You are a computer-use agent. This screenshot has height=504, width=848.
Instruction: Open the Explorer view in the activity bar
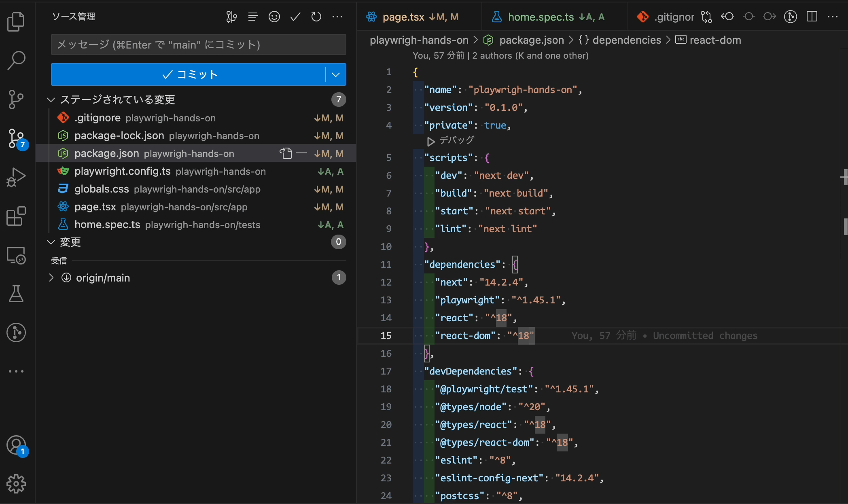coord(16,22)
